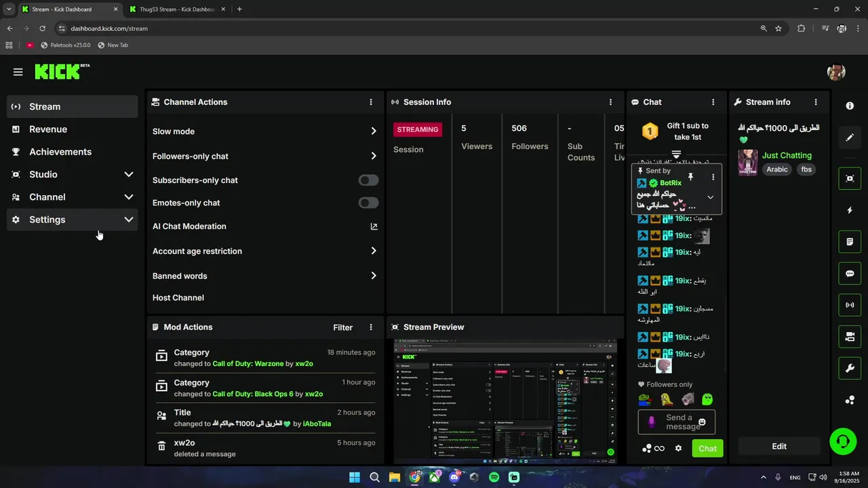Click the wrench icon in right rail
This screenshot has height=488, width=868.
tap(850, 368)
